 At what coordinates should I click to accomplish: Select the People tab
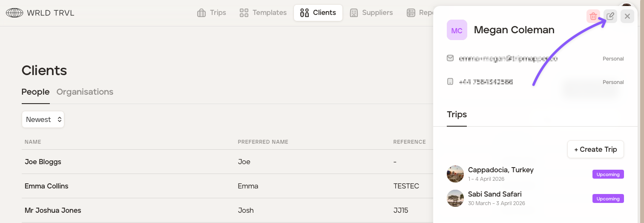point(35,92)
